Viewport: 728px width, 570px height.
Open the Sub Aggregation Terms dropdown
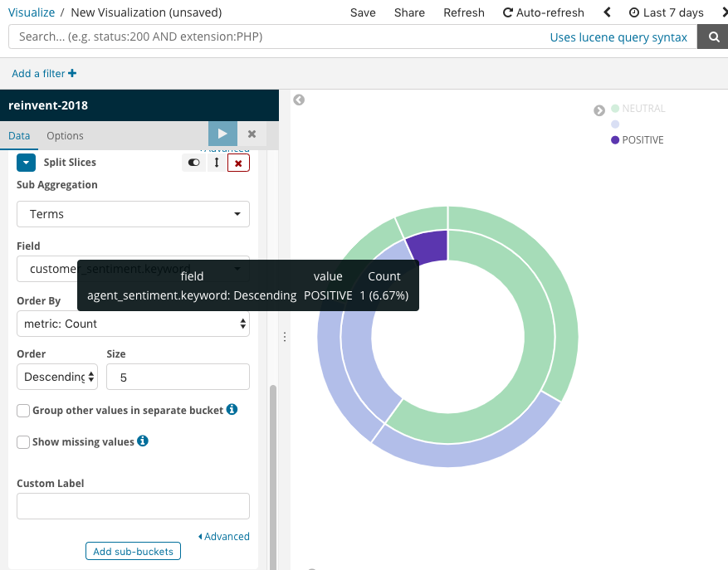(x=134, y=214)
